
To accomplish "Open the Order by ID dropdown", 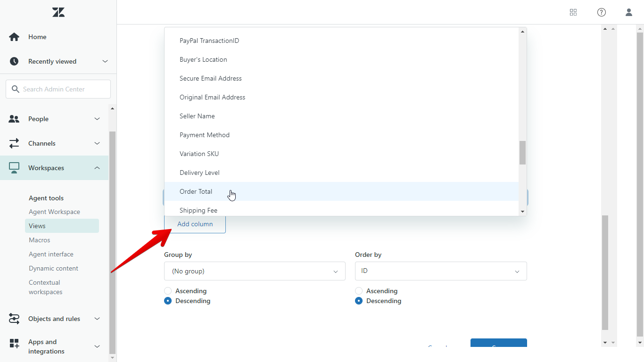I will [x=441, y=271].
